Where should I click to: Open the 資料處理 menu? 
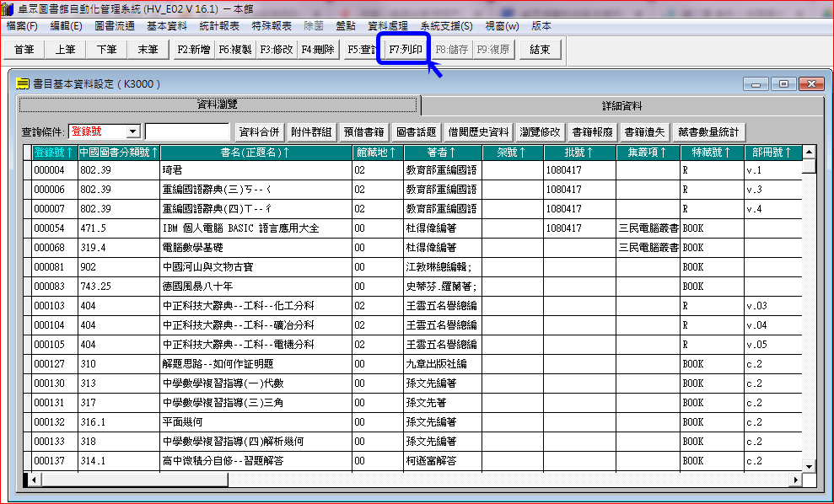[388, 25]
